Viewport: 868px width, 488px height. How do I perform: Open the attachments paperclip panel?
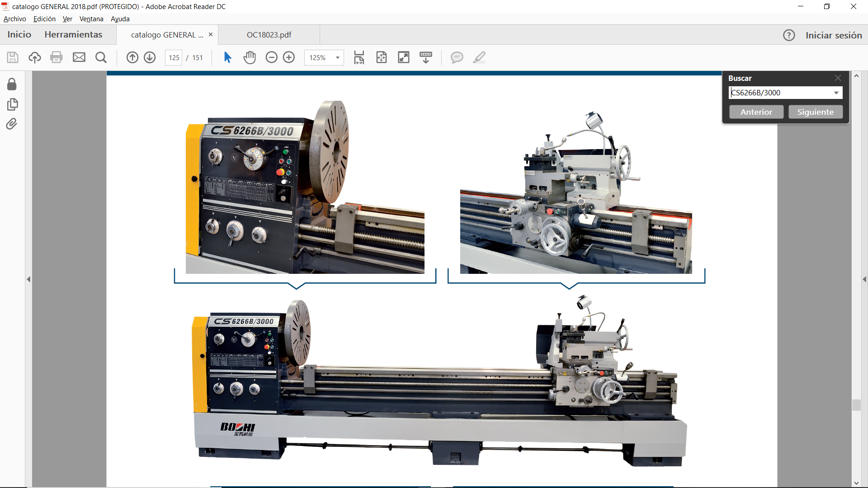[12, 124]
